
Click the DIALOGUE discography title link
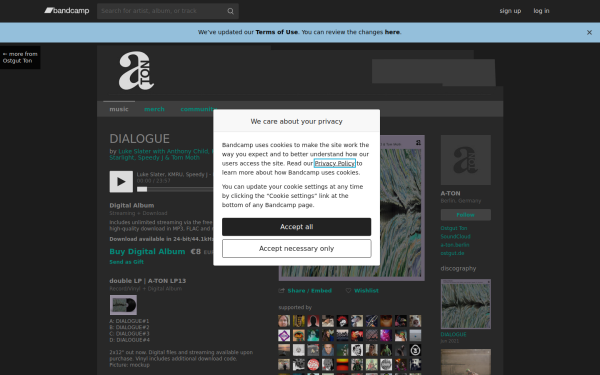click(x=453, y=334)
